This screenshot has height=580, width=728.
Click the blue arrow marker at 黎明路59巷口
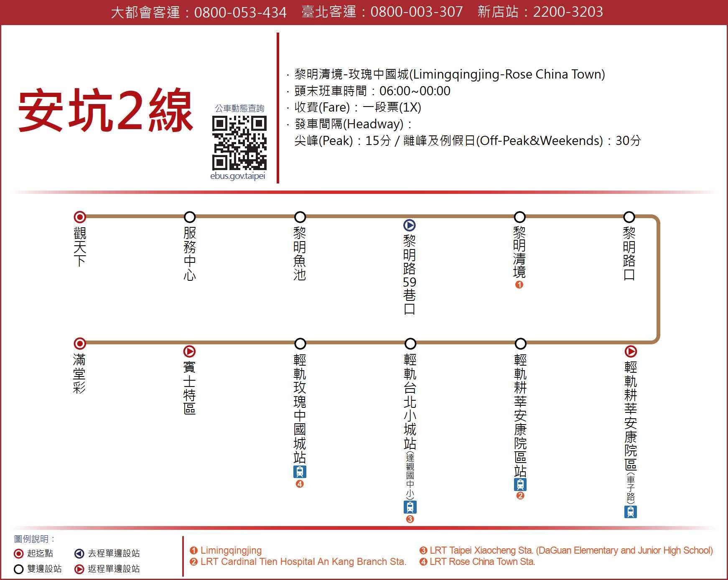(x=409, y=225)
